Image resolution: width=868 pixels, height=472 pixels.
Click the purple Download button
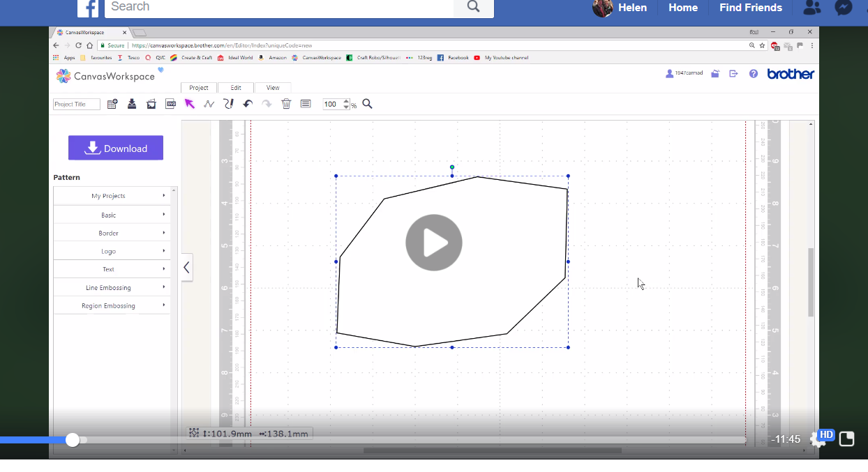(x=116, y=148)
